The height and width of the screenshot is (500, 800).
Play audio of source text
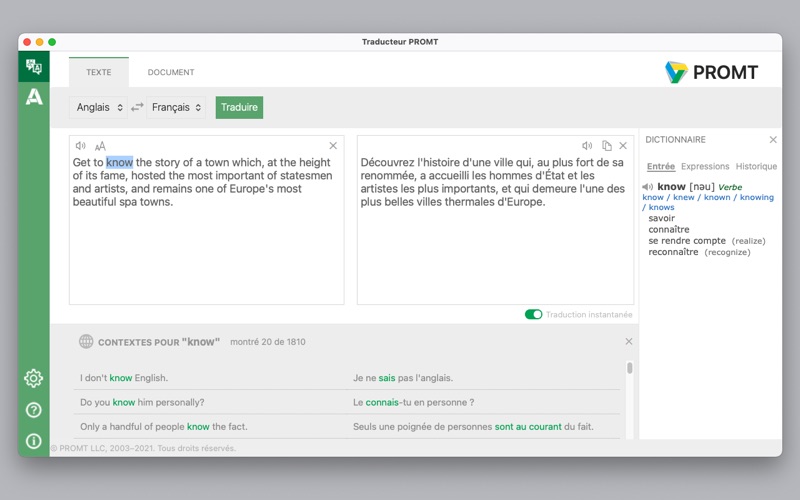click(81, 146)
